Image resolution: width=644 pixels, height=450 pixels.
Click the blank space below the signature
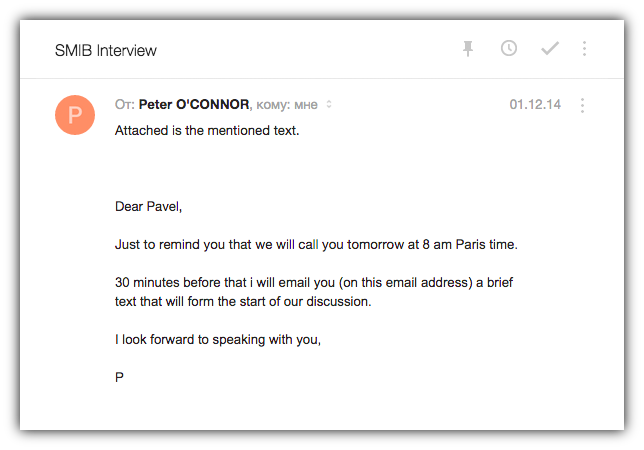pos(320,408)
